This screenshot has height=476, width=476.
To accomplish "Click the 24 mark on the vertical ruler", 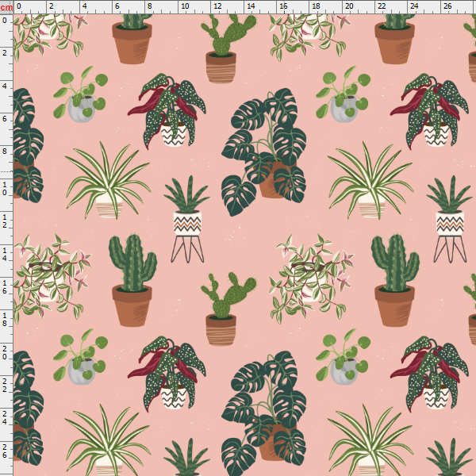I will pos(5,418).
